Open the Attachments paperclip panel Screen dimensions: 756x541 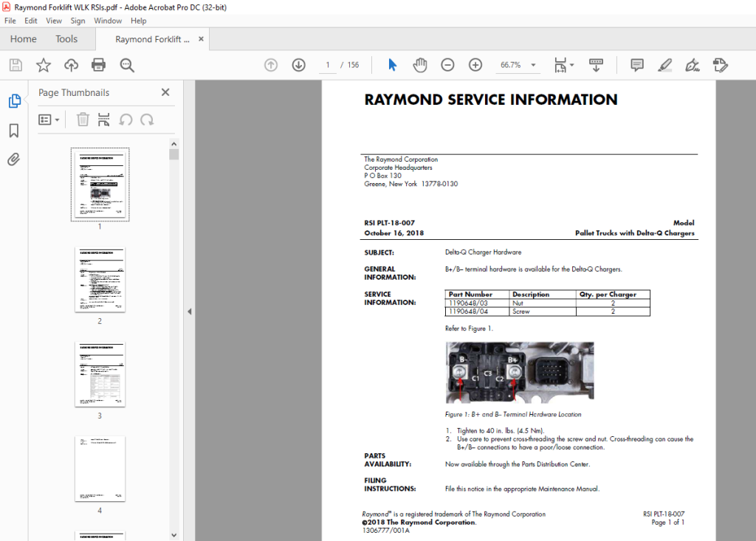[13, 159]
